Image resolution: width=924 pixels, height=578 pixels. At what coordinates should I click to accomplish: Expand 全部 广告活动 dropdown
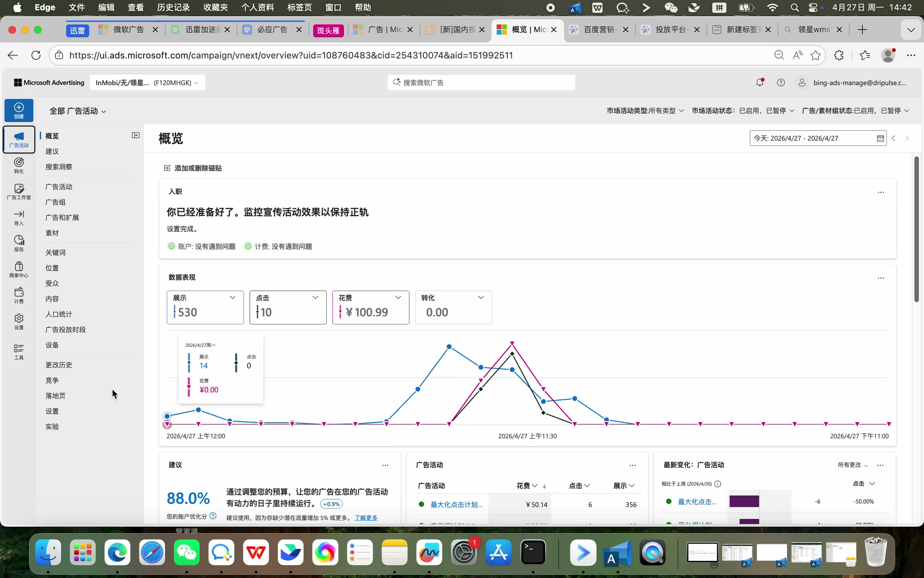click(x=78, y=111)
